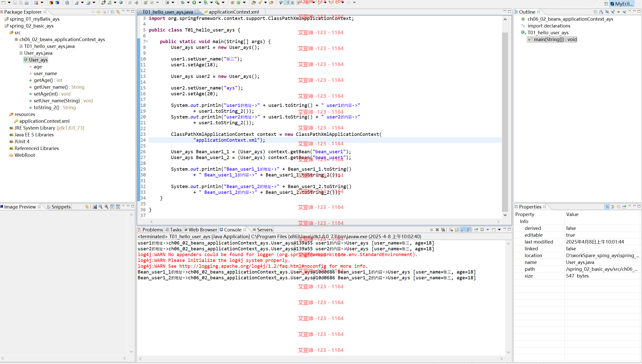Click Collapse All in Package Explorer
The height and width of the screenshot is (364, 642).
(113, 12)
